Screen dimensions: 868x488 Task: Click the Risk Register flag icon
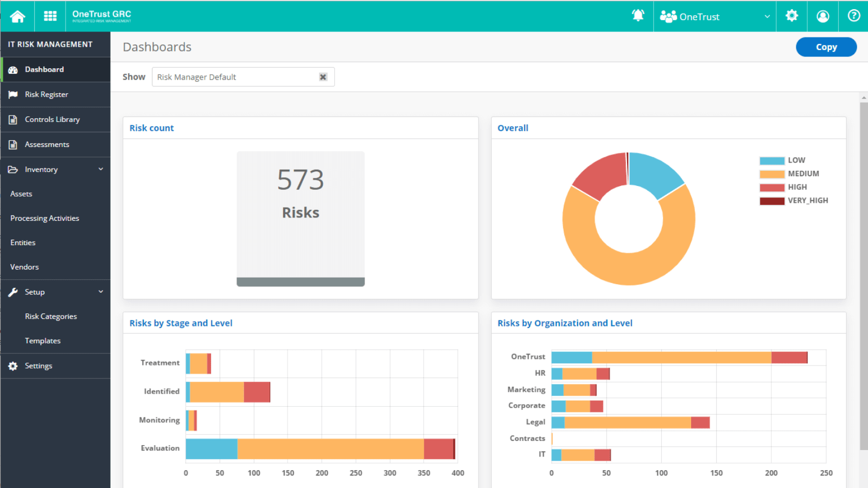pos(13,95)
